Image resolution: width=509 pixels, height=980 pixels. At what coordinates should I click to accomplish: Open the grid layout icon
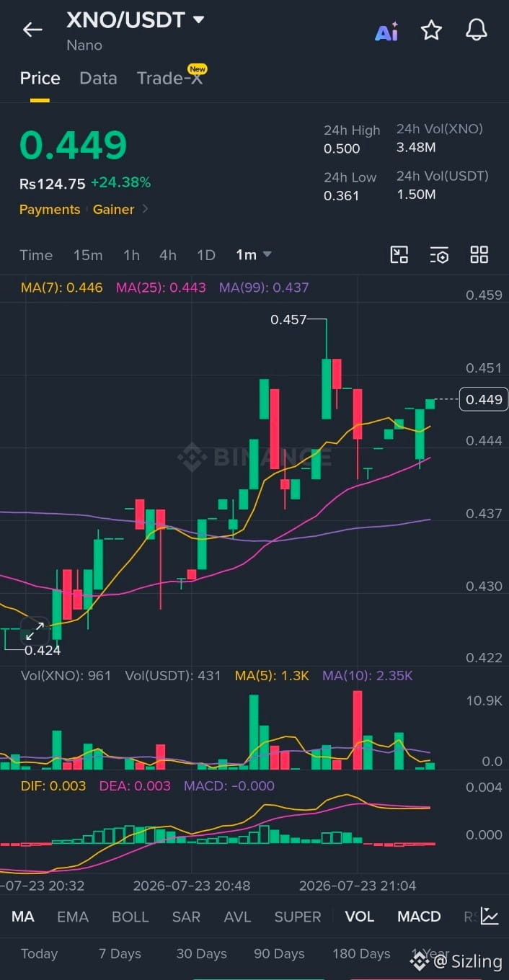point(479,254)
